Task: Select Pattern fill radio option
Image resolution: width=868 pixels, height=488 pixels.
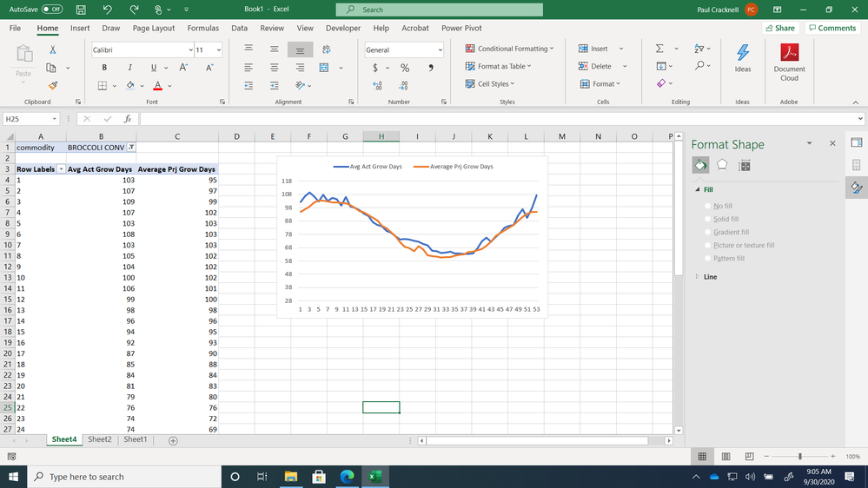Action: tap(707, 259)
